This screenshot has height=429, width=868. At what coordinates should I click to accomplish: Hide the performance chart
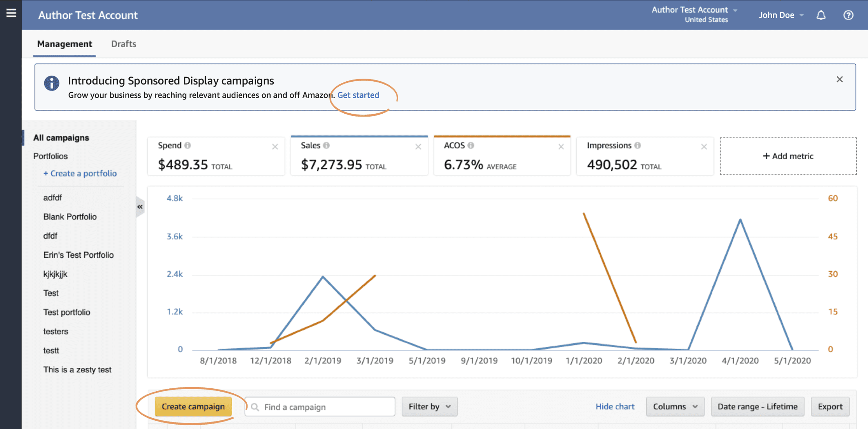[x=615, y=406]
